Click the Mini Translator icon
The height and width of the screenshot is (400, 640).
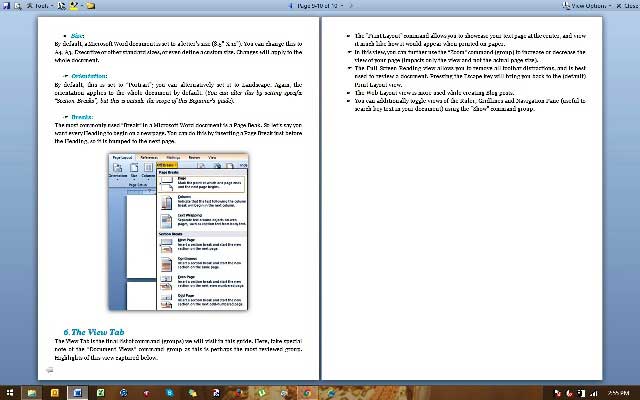point(61,6)
